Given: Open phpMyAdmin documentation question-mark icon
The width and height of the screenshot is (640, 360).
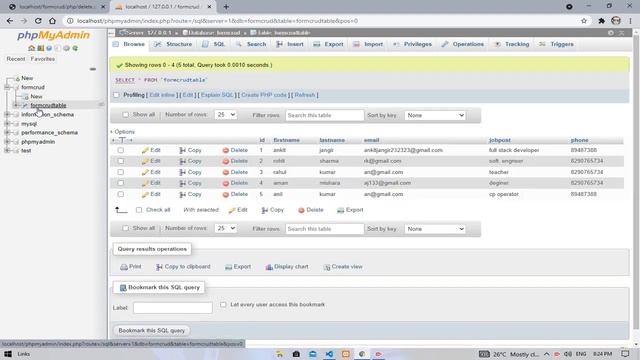Looking at the screenshot, I should pos(49,48).
